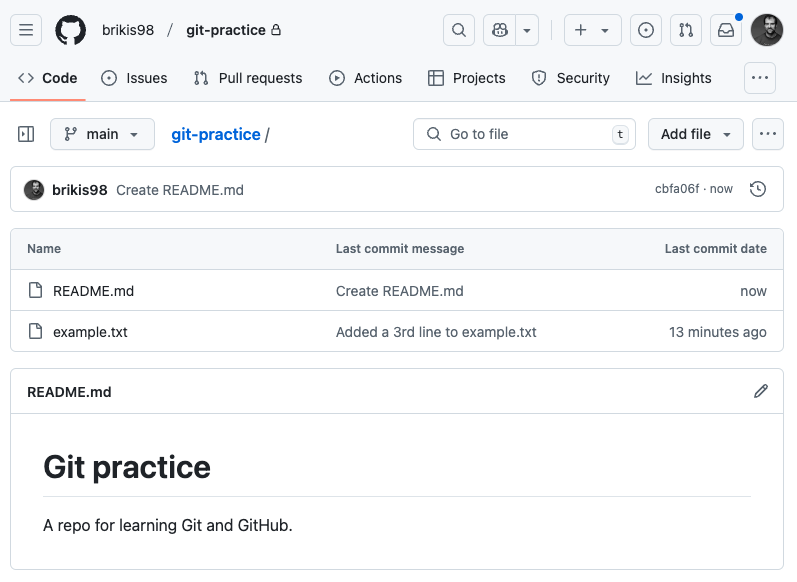Open the example.txt file
Screen dimensions: 797x582
pyautogui.click(x=90, y=332)
